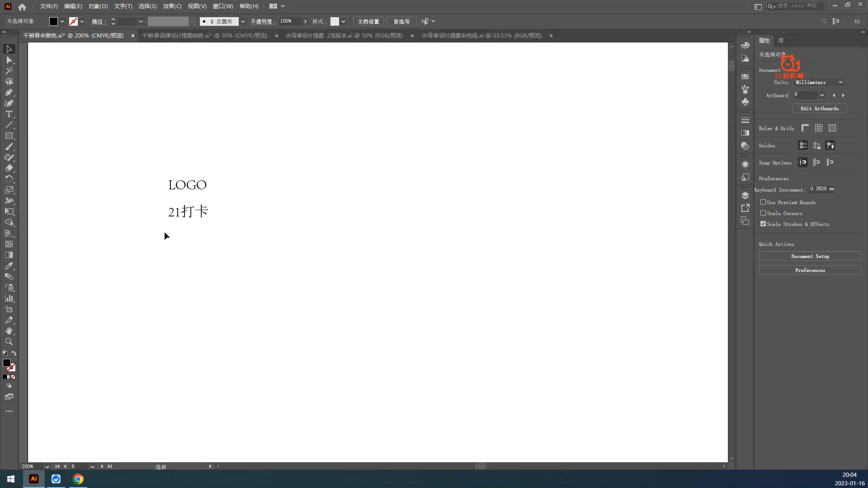Click the Document Setup button
This screenshot has height=488, width=868.
click(x=809, y=256)
